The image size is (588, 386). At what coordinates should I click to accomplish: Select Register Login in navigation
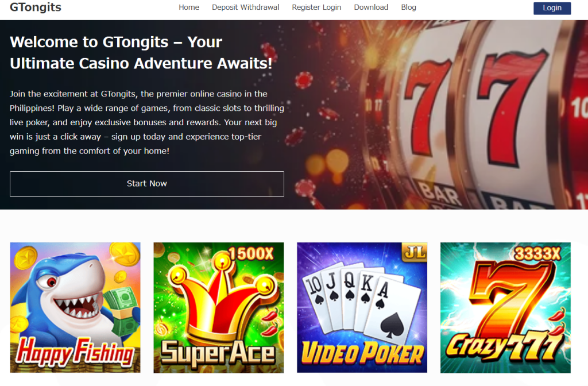[316, 7]
